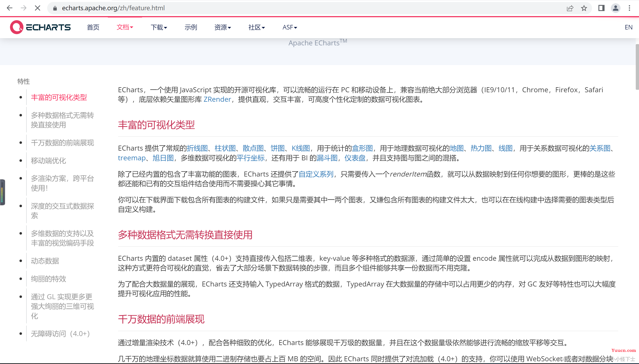Select 多种数据格式无需转换直接使用 in sidebar
Screen dimensions: 639x364
click(62, 120)
